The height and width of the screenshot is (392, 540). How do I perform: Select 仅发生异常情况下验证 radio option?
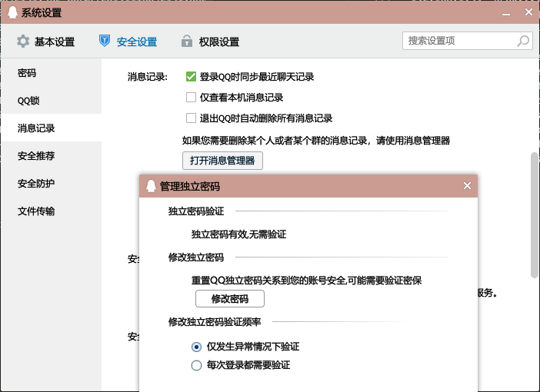pos(196,347)
